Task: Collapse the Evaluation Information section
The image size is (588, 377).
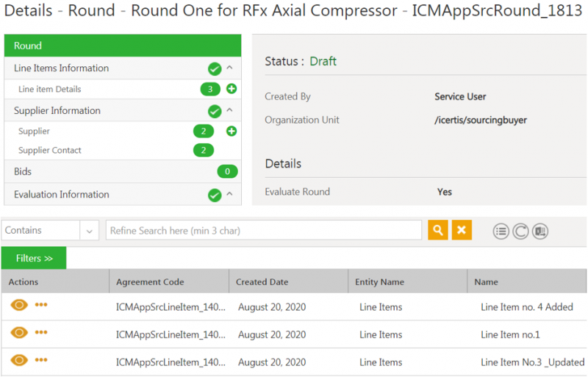Action: [229, 194]
